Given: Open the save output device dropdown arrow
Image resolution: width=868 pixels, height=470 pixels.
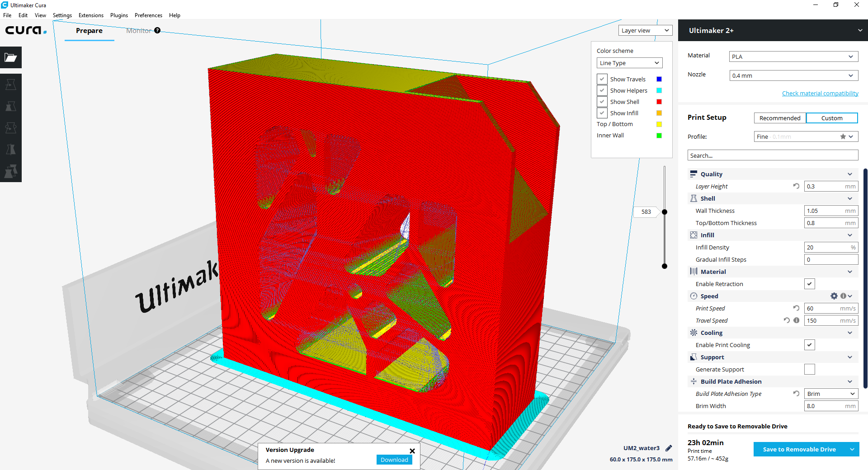Looking at the screenshot, I should (x=852, y=449).
